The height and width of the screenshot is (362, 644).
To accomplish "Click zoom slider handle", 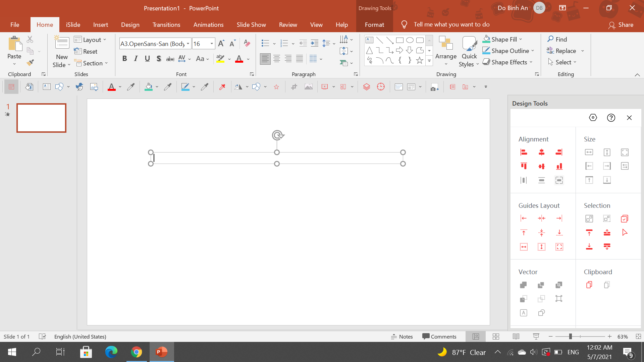I will point(570,337).
